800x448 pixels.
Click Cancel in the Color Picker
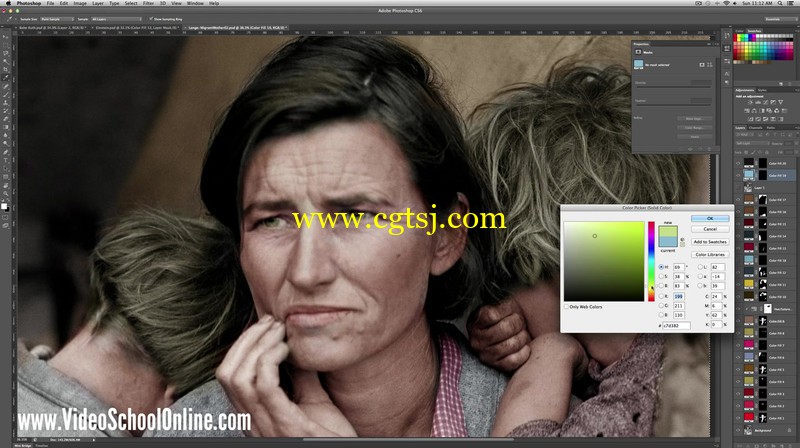710,229
